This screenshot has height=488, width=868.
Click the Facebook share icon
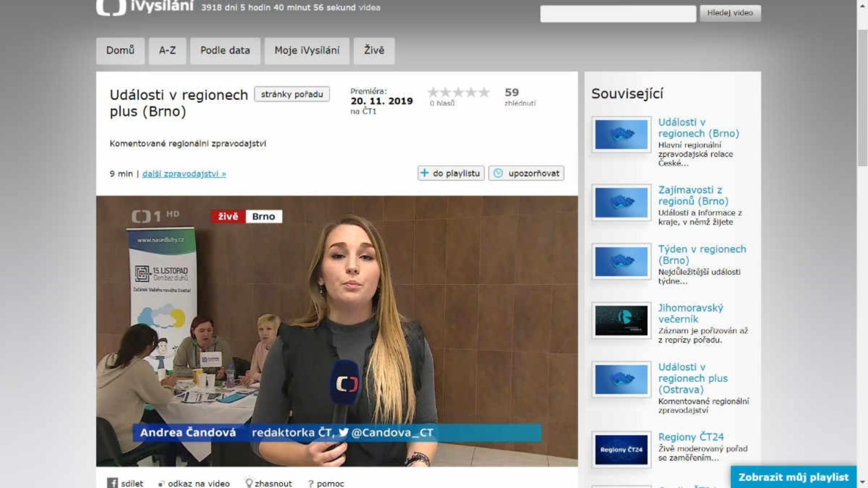click(112, 483)
